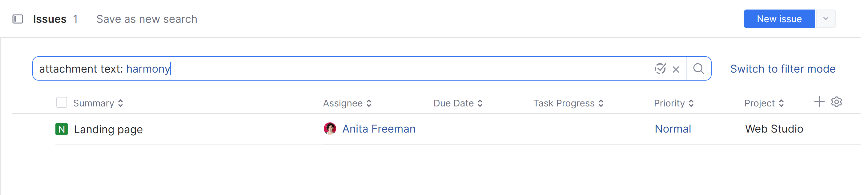Clear the search query with the X icon

click(x=676, y=69)
